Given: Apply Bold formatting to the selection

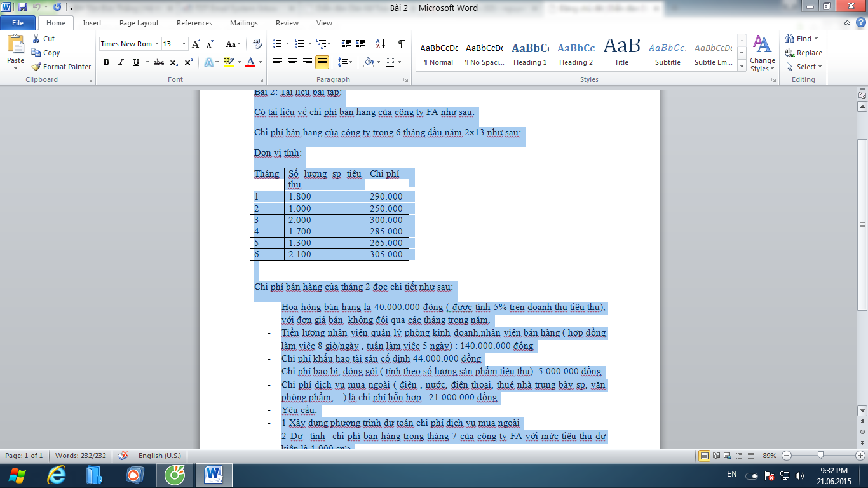Looking at the screenshot, I should [x=106, y=62].
